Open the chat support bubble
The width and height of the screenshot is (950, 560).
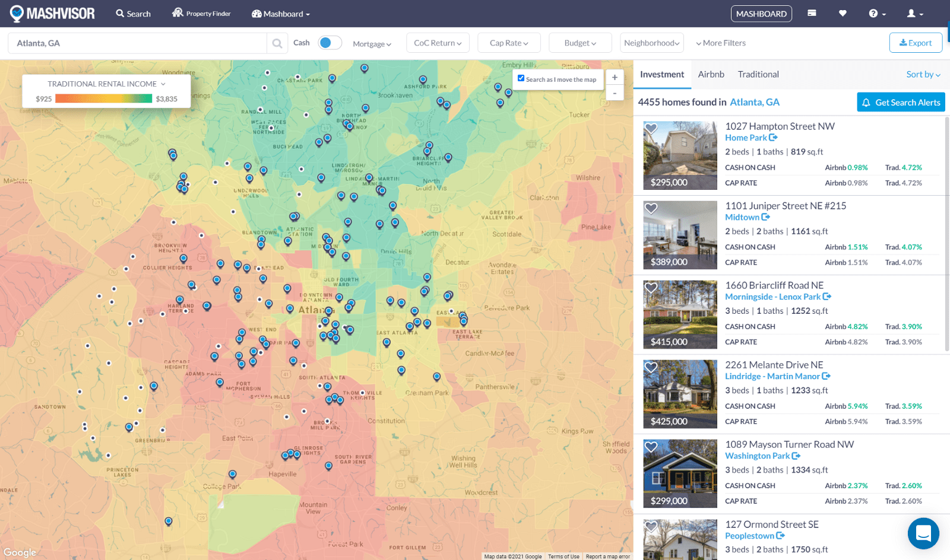[x=923, y=533]
